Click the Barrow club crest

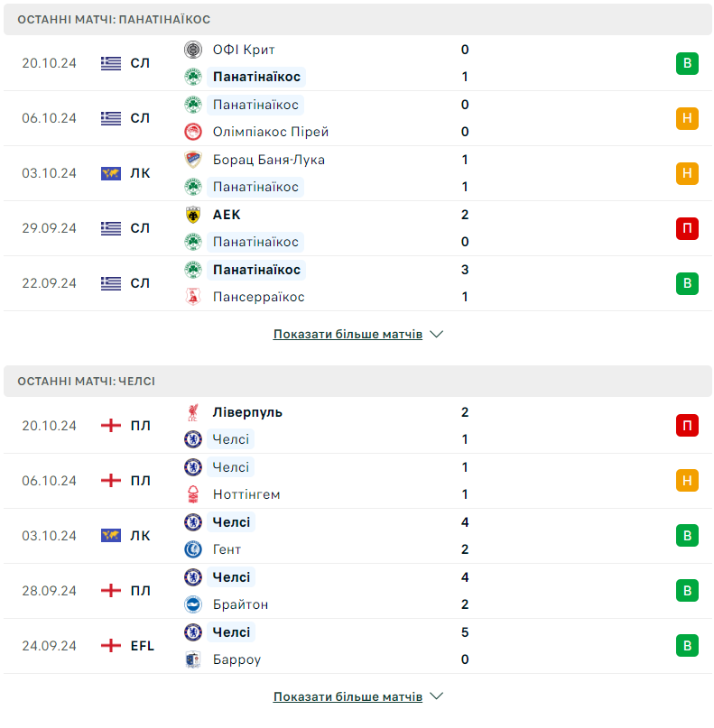click(x=192, y=659)
